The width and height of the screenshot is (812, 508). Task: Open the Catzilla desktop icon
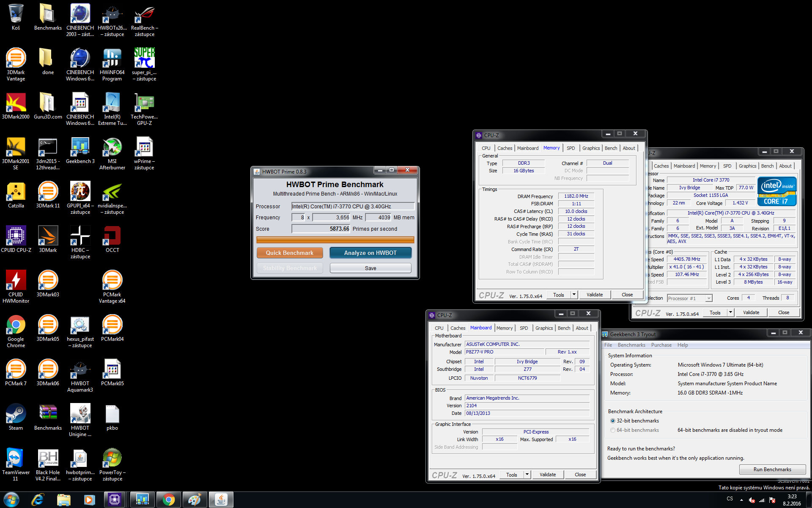click(x=16, y=195)
